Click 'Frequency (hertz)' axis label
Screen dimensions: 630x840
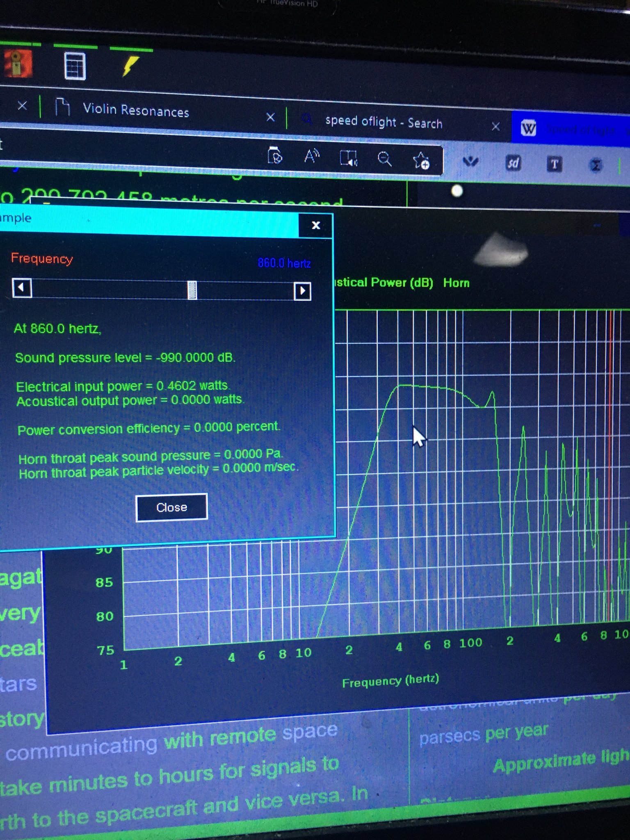pyautogui.click(x=390, y=681)
